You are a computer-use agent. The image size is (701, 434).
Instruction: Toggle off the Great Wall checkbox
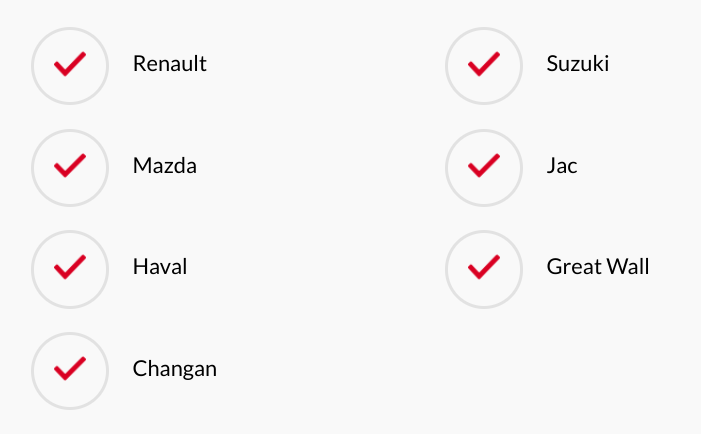484,269
